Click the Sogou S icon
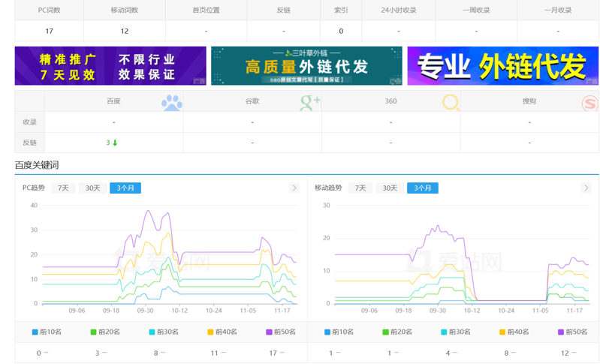This screenshot has height=364, width=600. (x=589, y=104)
